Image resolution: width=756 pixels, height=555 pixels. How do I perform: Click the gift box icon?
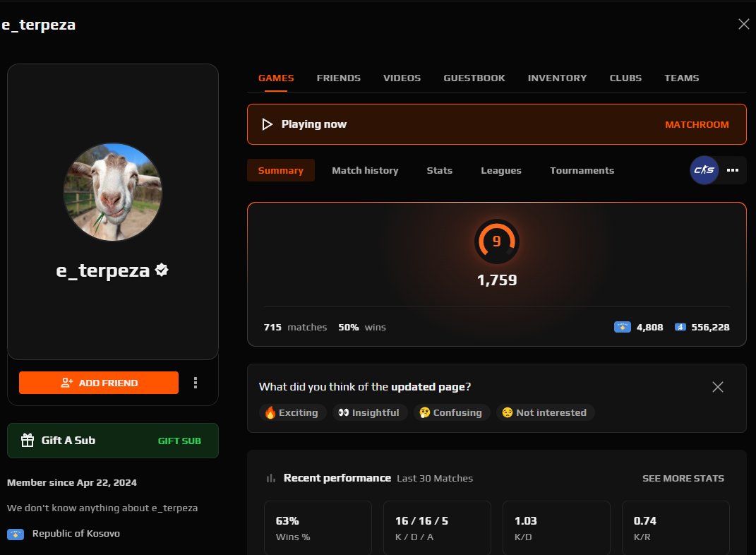[x=28, y=440]
